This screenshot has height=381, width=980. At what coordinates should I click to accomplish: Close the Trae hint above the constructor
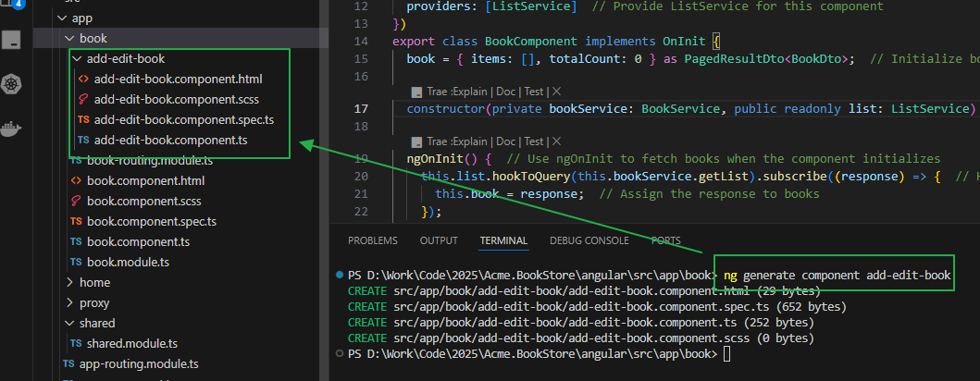(557, 92)
